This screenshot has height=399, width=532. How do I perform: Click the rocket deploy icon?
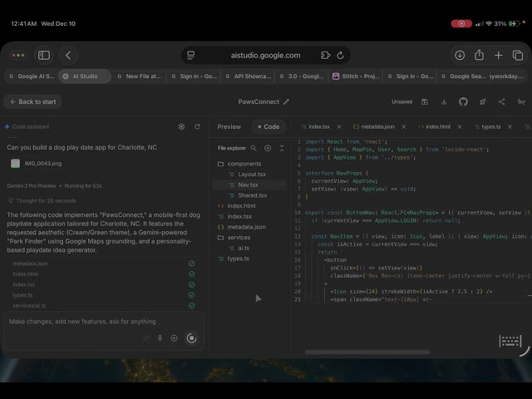pos(482,101)
